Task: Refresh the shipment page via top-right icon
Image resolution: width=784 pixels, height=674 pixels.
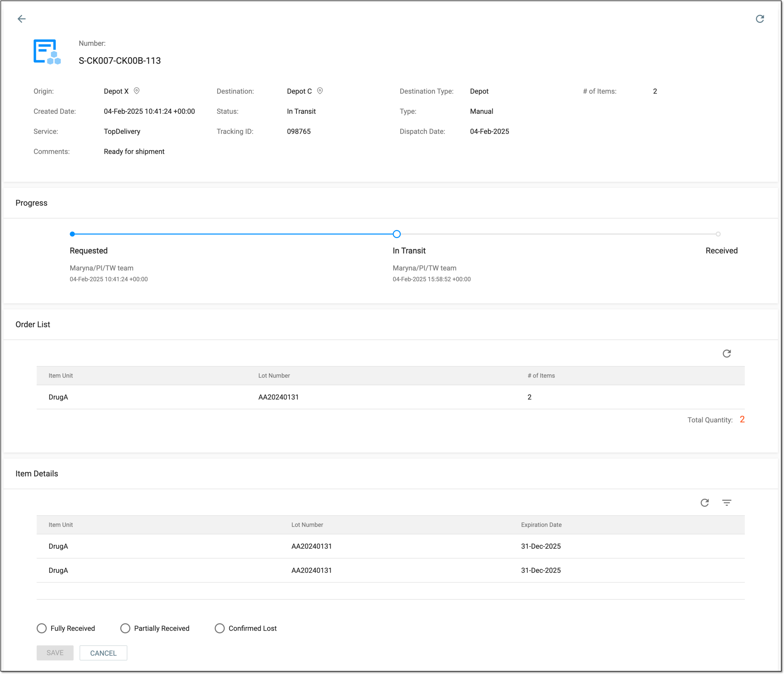Action: point(760,19)
